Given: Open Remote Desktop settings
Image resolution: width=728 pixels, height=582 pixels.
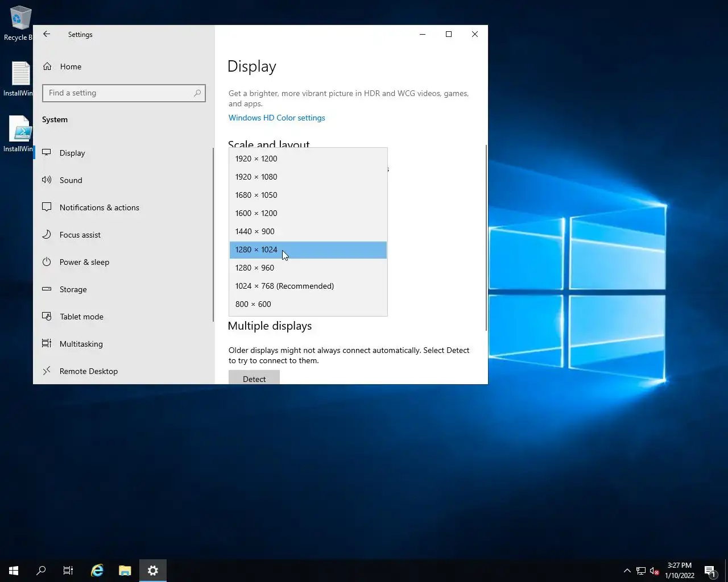Looking at the screenshot, I should coord(124,371).
